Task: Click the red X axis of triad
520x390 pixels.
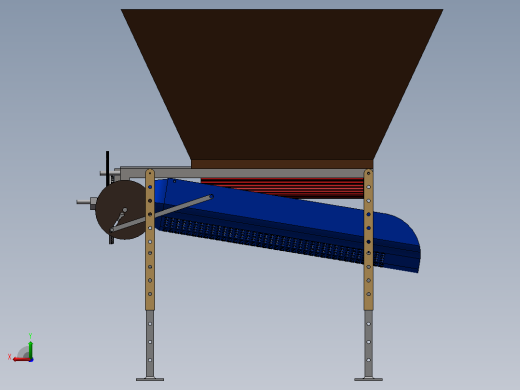Action: (21, 359)
